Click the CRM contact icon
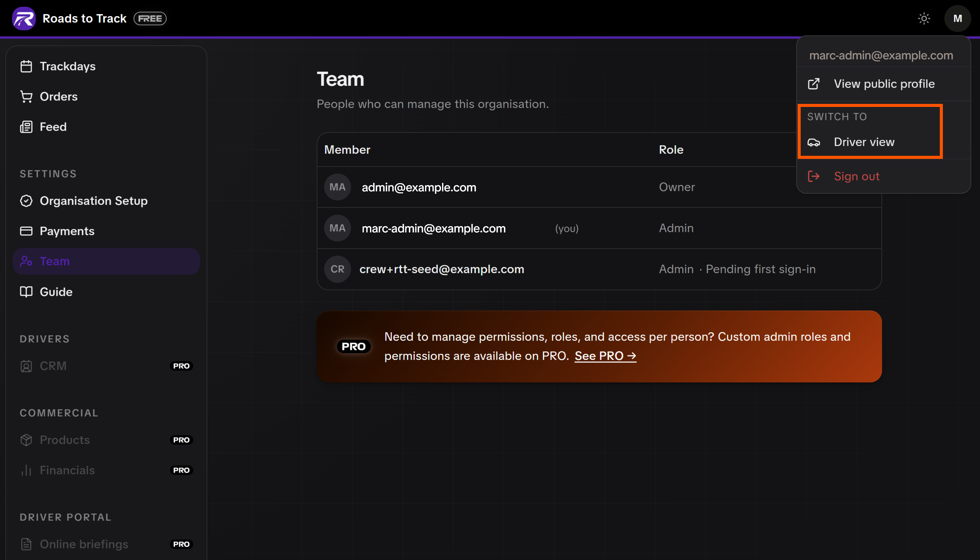 26,366
